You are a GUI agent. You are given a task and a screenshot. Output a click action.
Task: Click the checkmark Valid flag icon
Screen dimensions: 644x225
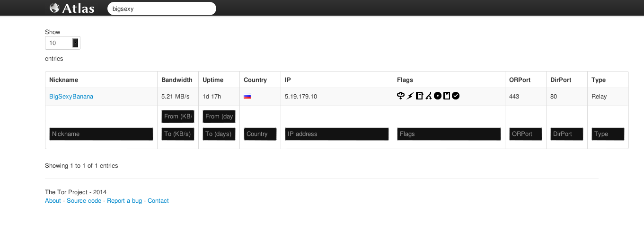click(x=456, y=96)
